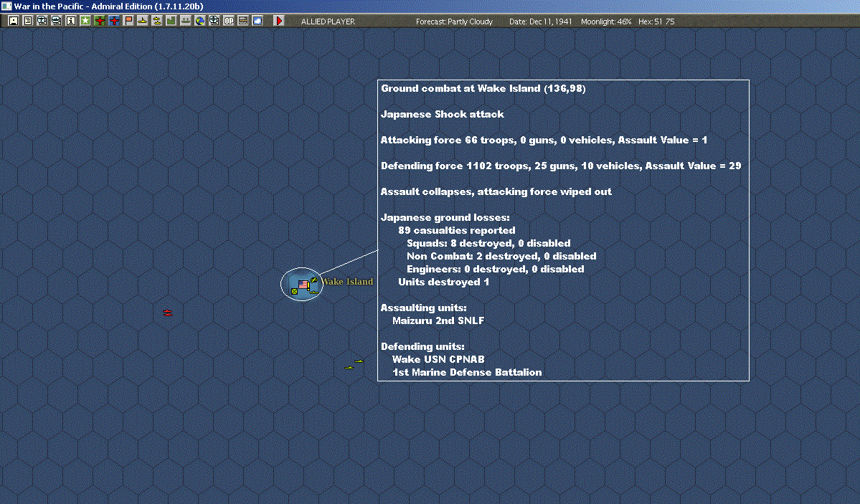Click the '1st Marine Defense Battalion' unit name
The width and height of the screenshot is (860, 504).
(467, 372)
